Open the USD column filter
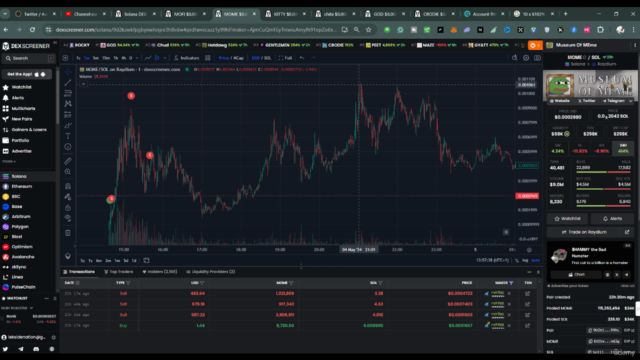Viewport: 640px width, 360px height. click(x=202, y=283)
